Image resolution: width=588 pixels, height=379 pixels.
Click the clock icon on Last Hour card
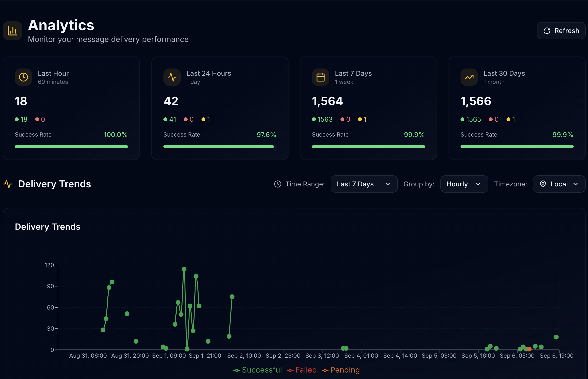[23, 77]
